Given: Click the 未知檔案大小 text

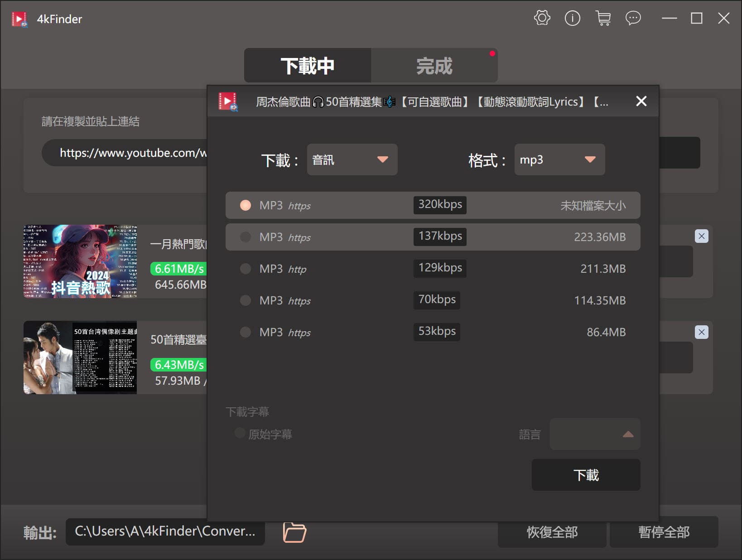Looking at the screenshot, I should tap(593, 205).
